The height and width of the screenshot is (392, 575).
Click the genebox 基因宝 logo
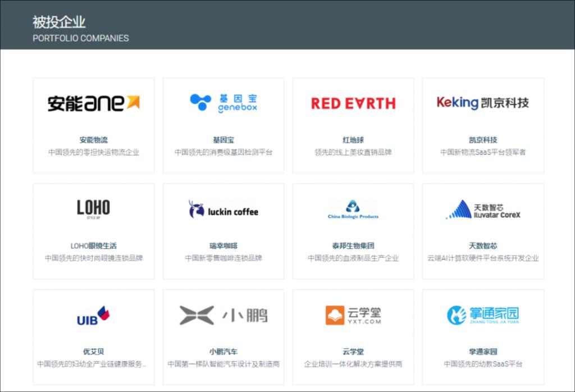(x=223, y=103)
